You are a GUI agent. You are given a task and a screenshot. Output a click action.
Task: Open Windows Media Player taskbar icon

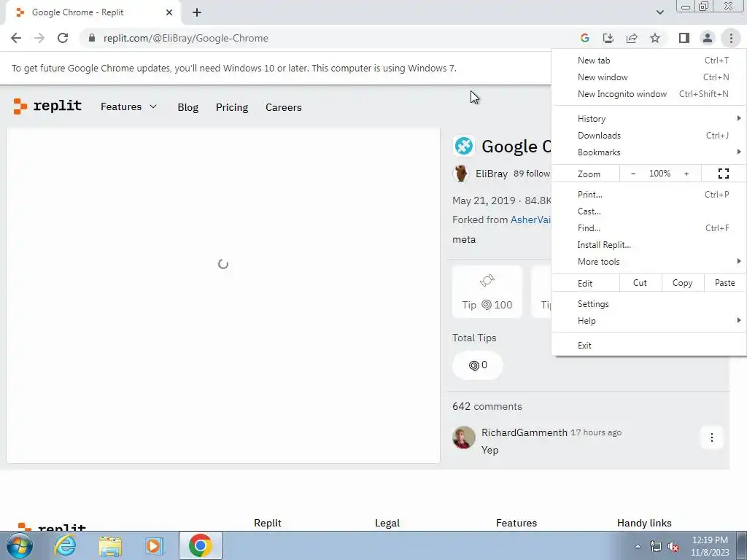pyautogui.click(x=154, y=545)
